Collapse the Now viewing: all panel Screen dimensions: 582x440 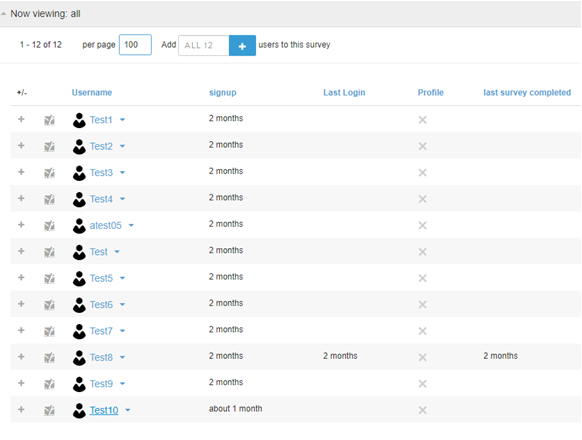(x=4, y=14)
